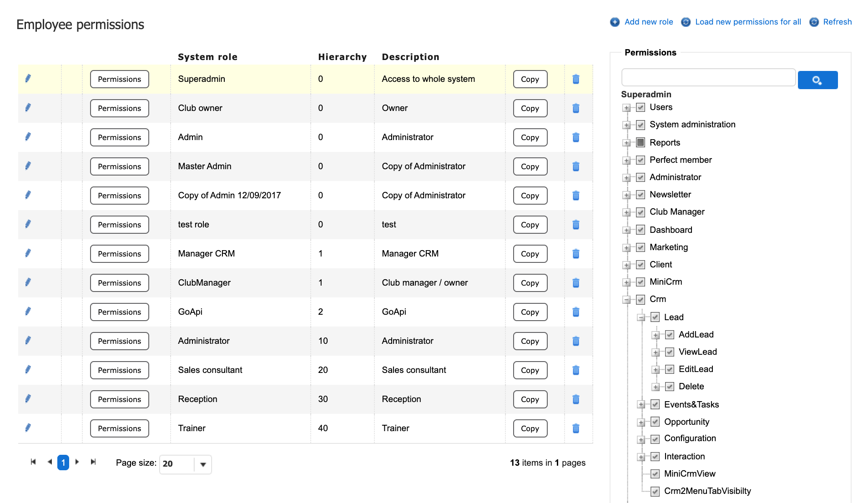
Task: Expand the Users permission node
Action: (x=626, y=108)
